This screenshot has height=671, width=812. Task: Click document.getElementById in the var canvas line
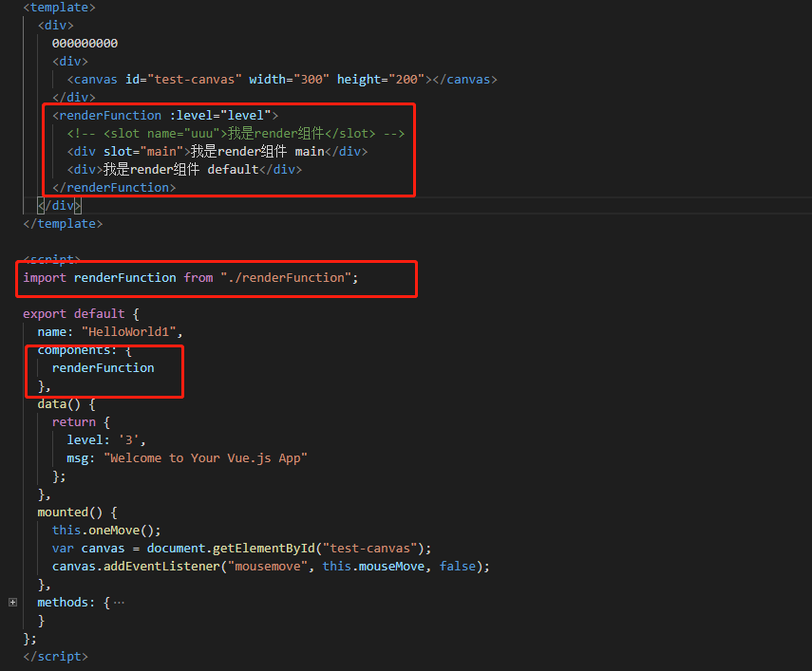click(x=231, y=549)
